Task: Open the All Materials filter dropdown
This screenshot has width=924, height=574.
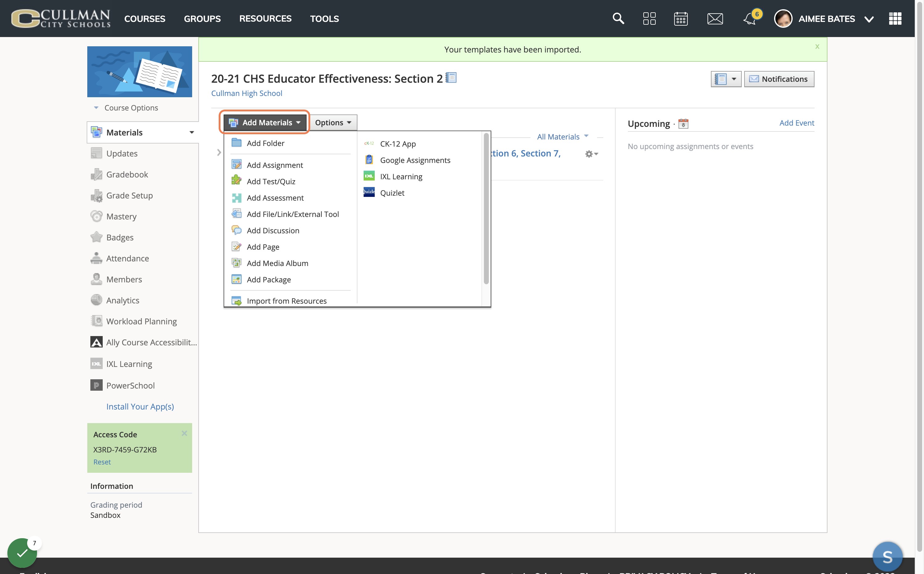Action: (x=563, y=137)
